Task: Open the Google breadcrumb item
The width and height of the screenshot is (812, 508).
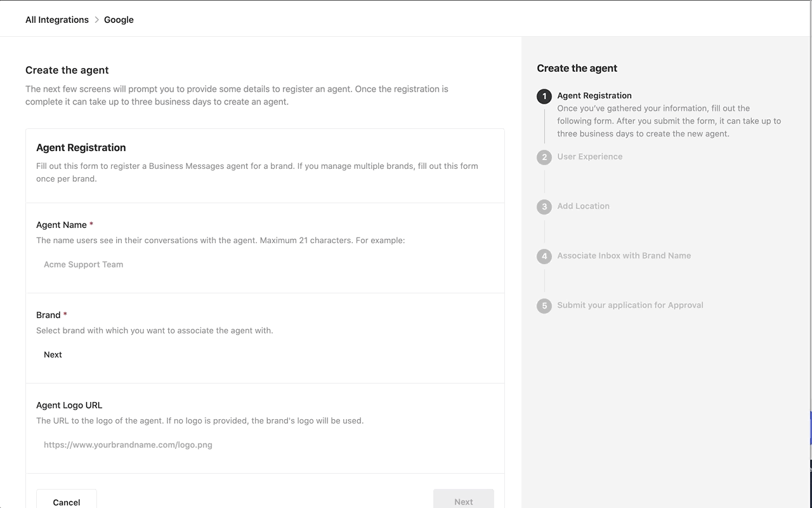Action: tap(119, 20)
